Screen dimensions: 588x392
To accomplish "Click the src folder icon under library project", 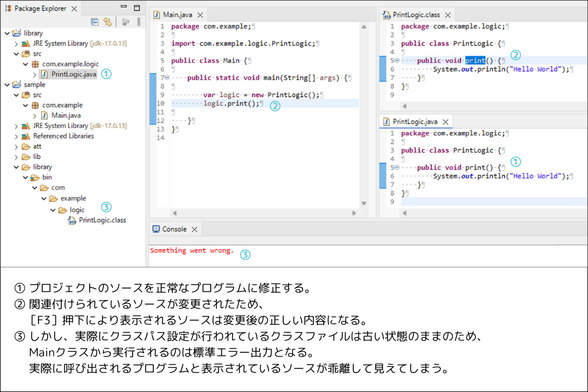I will click(x=26, y=53).
